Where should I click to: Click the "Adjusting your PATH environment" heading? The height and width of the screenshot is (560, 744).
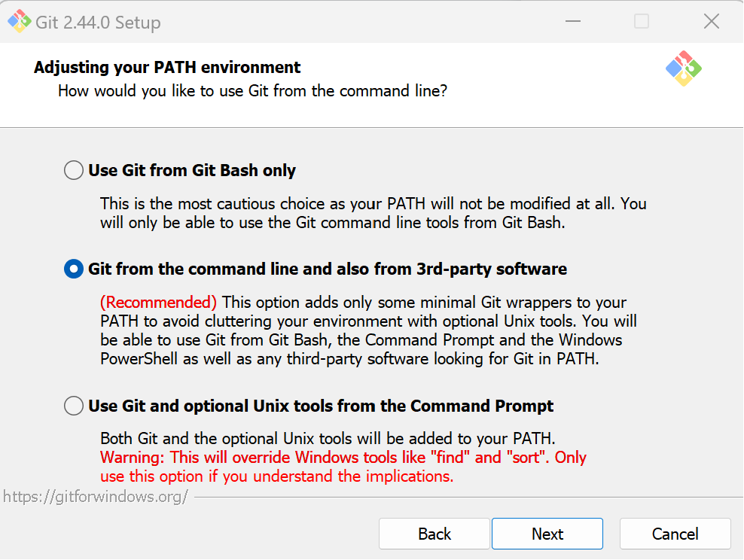167,67
